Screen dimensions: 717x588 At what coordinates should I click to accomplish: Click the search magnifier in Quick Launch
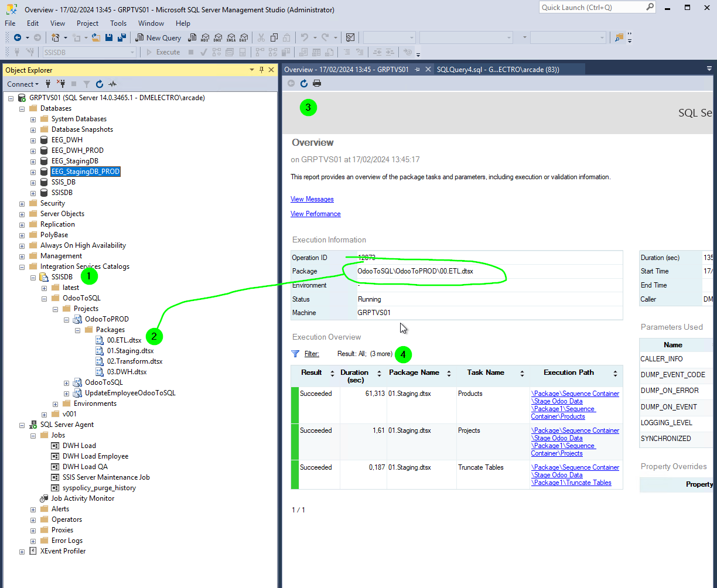tap(650, 7)
